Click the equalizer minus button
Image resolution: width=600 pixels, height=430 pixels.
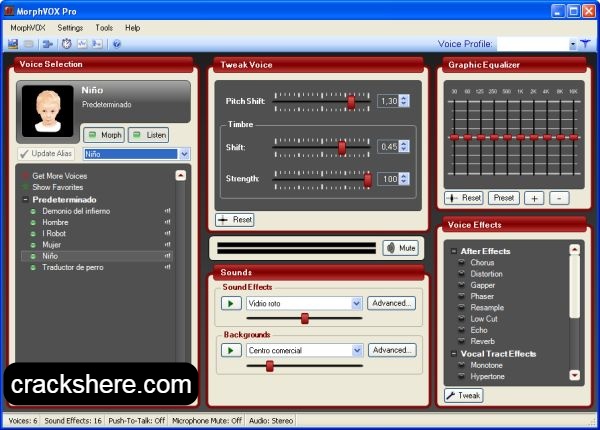point(559,198)
